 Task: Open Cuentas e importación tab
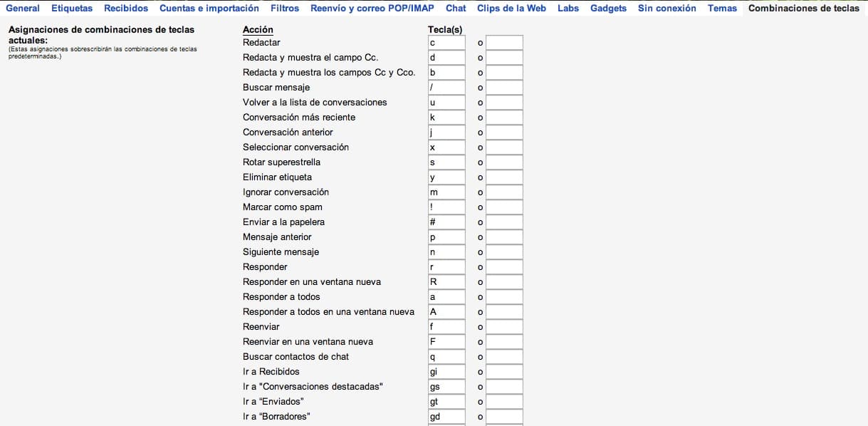pos(209,9)
